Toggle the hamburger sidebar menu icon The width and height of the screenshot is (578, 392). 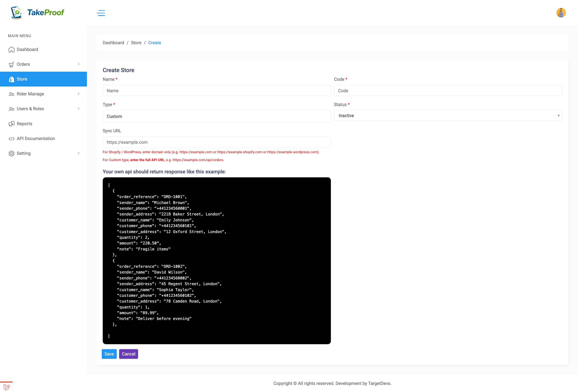pyautogui.click(x=101, y=13)
